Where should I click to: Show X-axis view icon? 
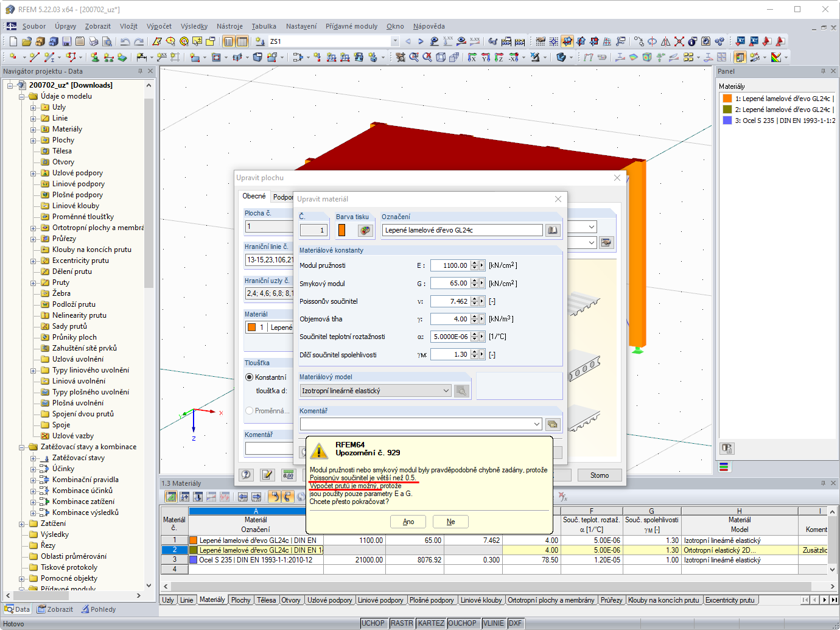(x=472, y=57)
